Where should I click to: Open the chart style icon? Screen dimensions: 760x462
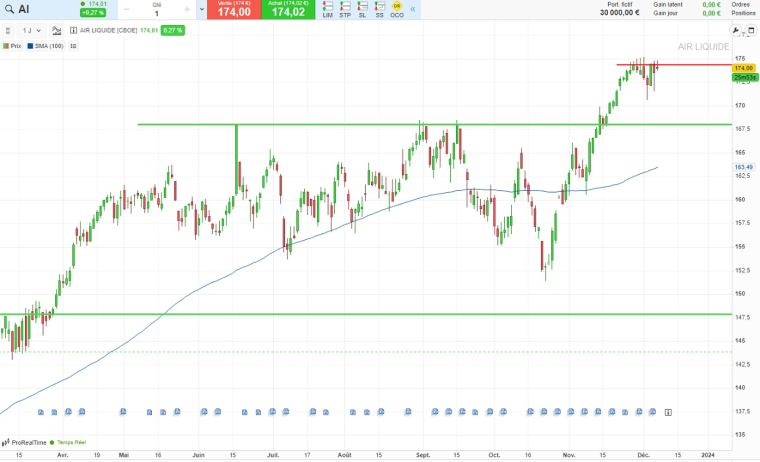tap(57, 31)
